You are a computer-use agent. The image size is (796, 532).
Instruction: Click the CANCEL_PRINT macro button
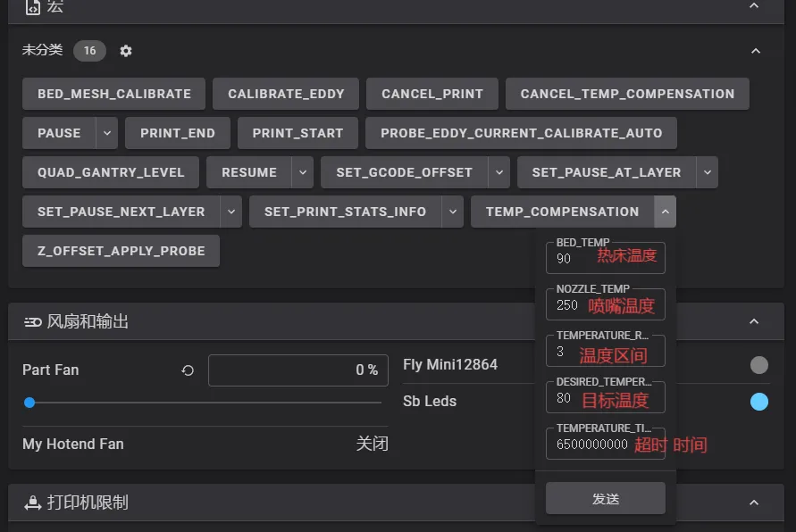[432, 94]
